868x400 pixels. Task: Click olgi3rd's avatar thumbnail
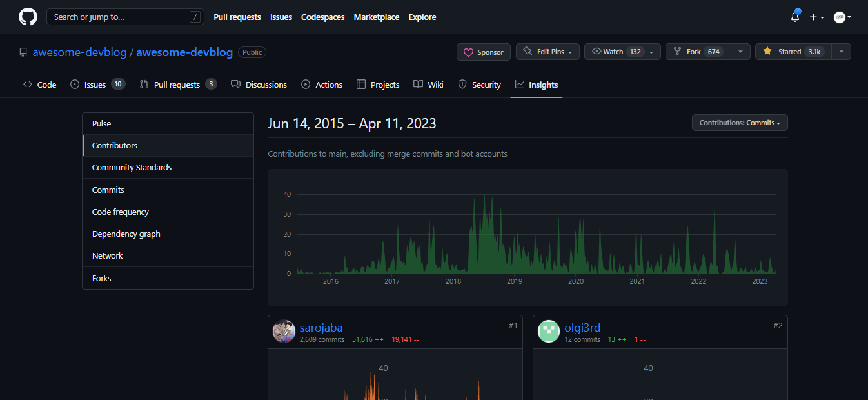coord(549,331)
